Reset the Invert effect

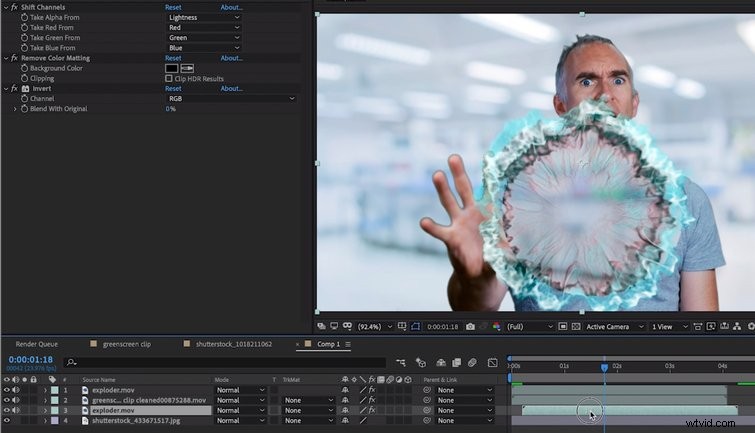click(173, 89)
